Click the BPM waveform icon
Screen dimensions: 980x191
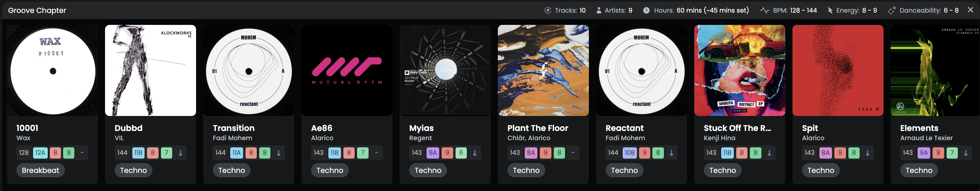pos(764,10)
